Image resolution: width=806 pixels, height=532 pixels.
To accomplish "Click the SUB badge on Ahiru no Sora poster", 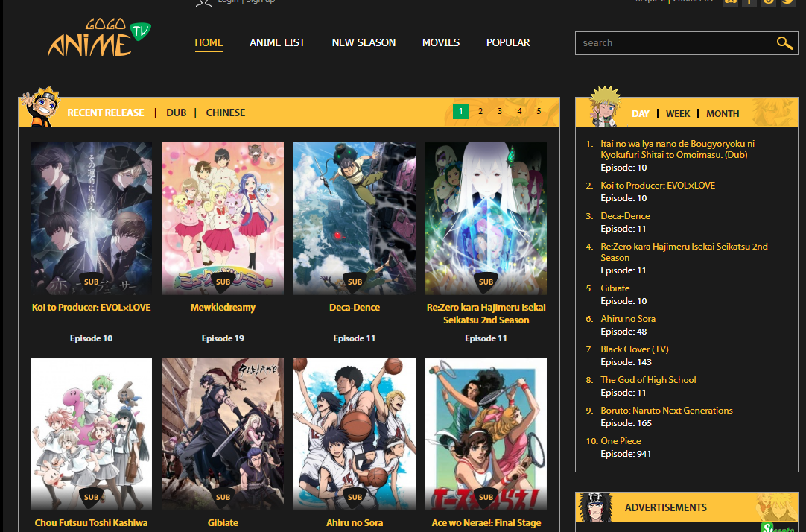I will pos(355,497).
